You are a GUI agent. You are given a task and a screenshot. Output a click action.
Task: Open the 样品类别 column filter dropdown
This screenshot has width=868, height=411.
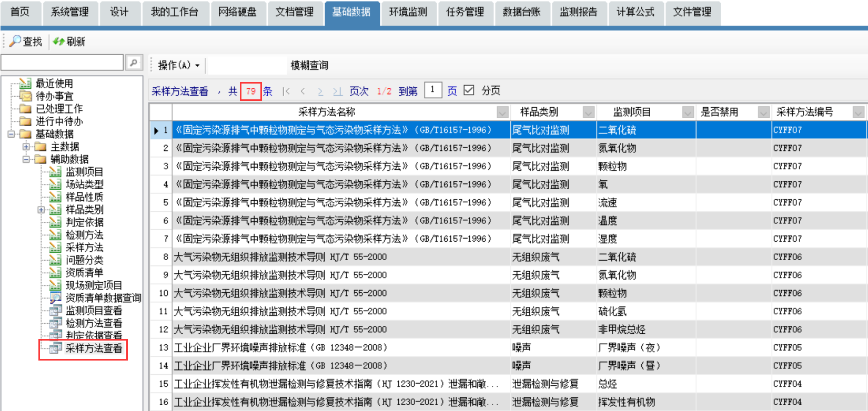click(589, 112)
